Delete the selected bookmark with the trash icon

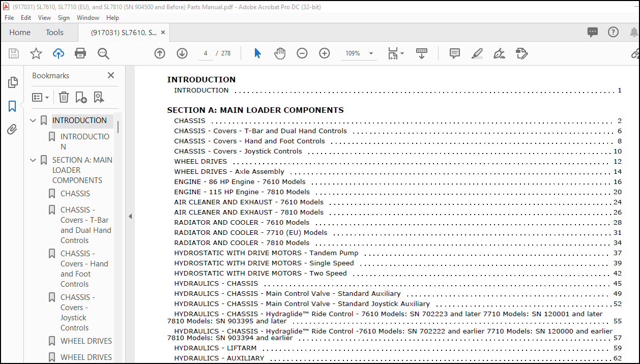64,97
